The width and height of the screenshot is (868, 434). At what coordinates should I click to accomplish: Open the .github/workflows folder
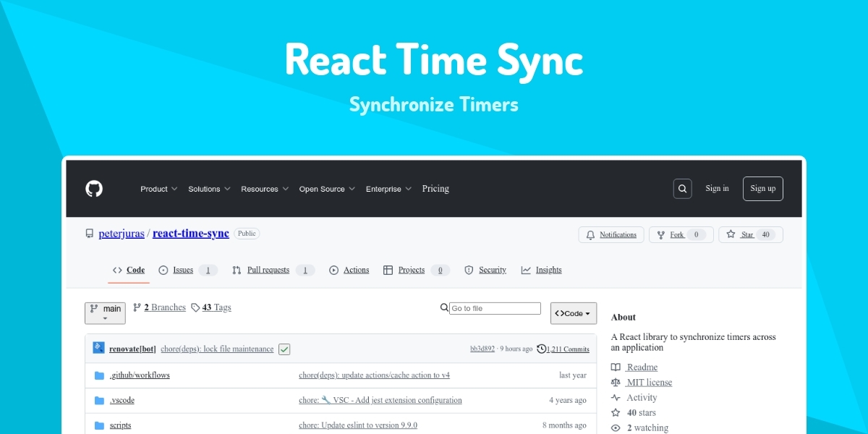coord(140,375)
